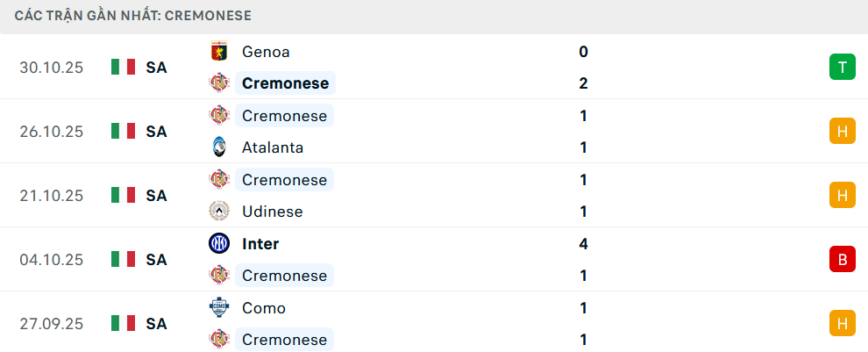
Task: Click the Como club crest icon
Action: tap(218, 308)
